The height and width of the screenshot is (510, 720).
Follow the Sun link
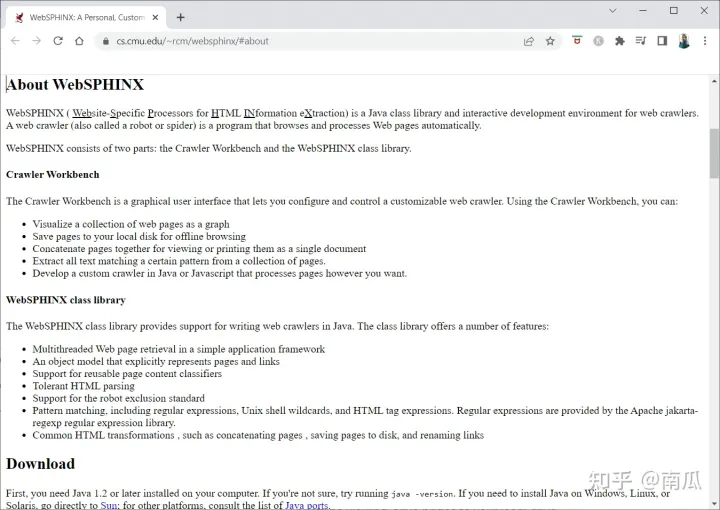(x=109, y=505)
